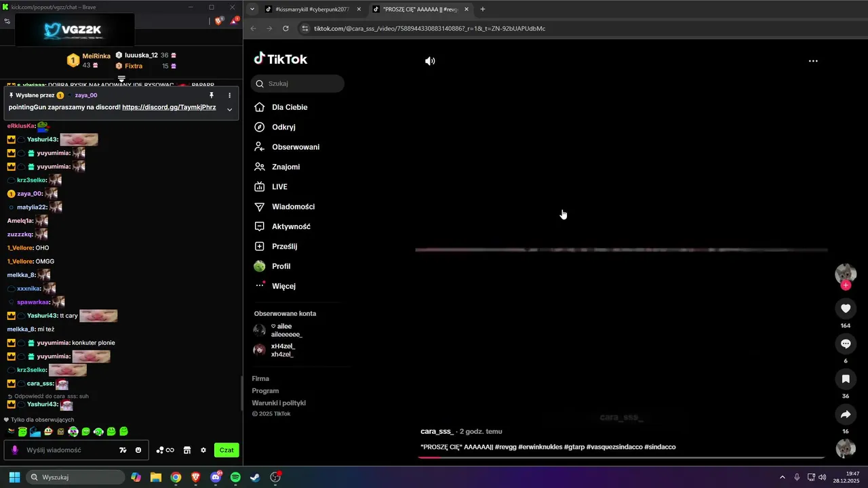Open the tab search dropdown arrow
The image size is (868, 488).
pos(252,9)
